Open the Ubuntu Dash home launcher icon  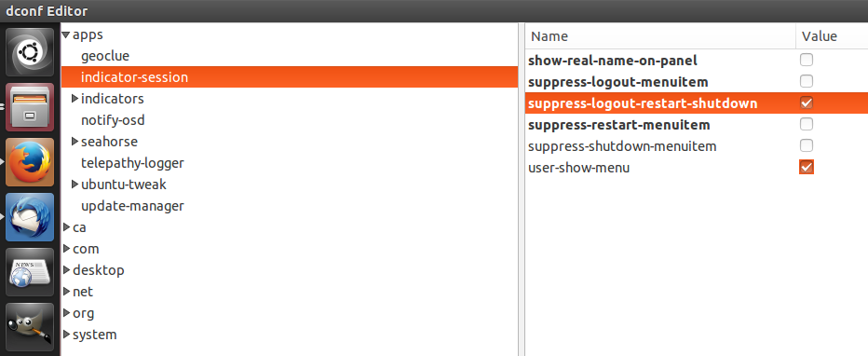pos(30,52)
